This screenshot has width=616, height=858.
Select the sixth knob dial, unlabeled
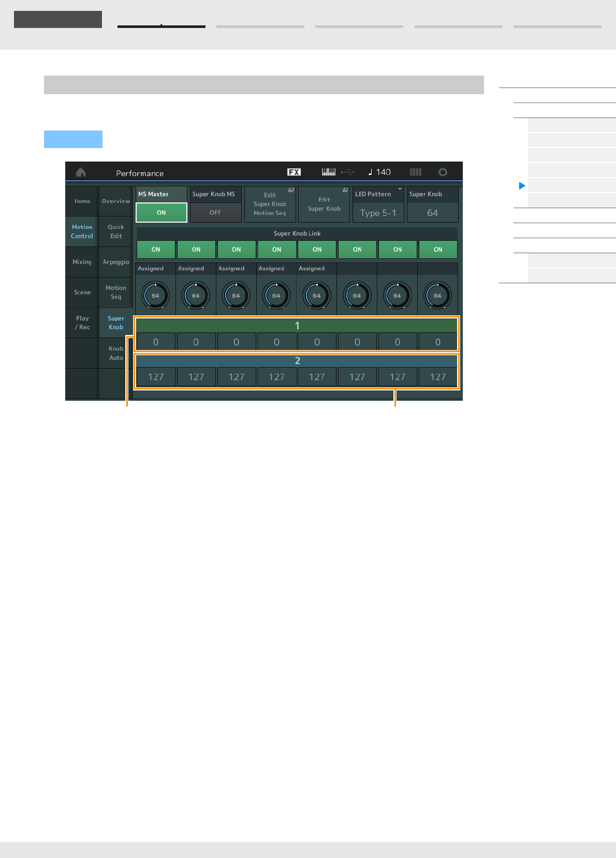[357, 296]
